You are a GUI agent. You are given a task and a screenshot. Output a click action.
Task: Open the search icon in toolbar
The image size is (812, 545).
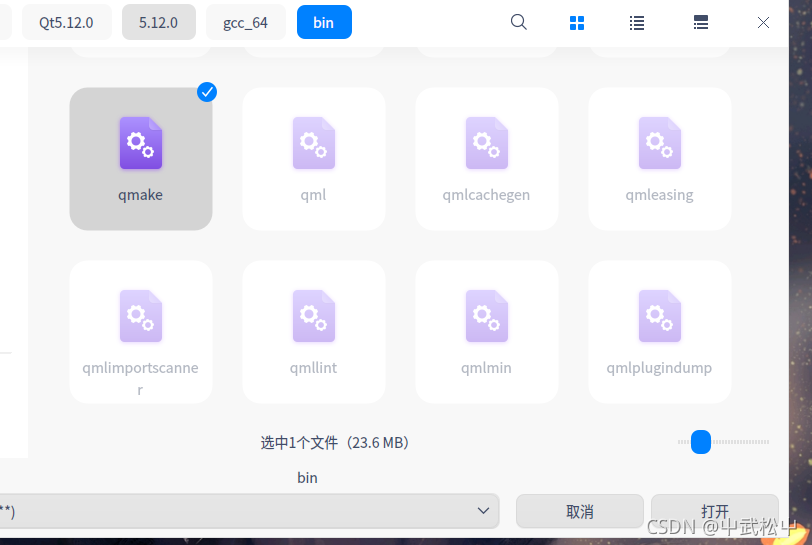pyautogui.click(x=518, y=22)
